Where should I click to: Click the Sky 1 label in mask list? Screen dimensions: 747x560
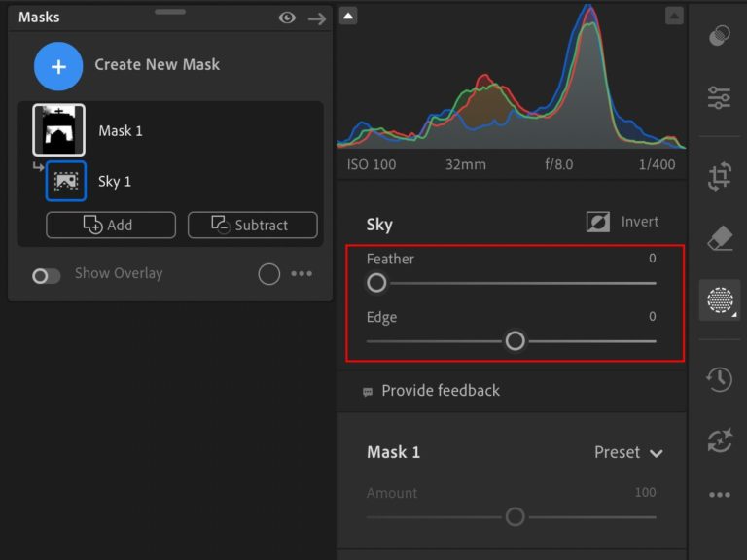(115, 182)
